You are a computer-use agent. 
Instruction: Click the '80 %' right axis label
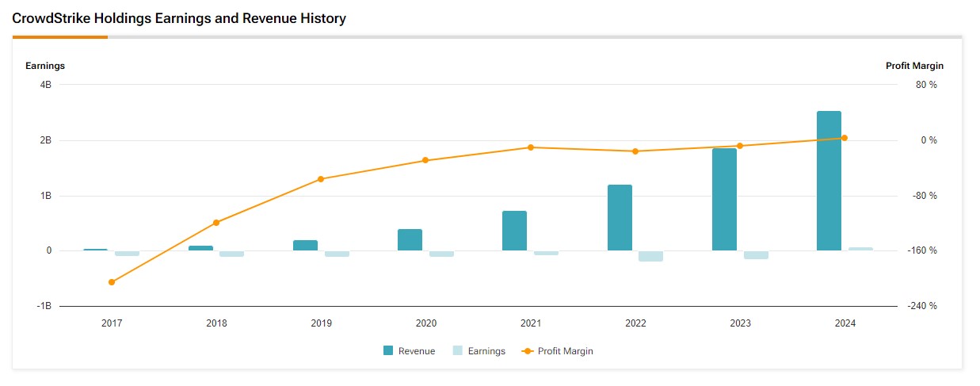(x=926, y=85)
